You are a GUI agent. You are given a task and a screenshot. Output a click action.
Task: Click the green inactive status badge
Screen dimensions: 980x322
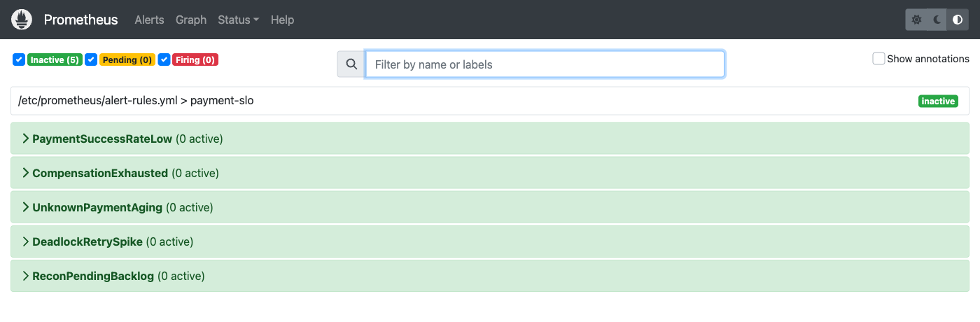[938, 101]
